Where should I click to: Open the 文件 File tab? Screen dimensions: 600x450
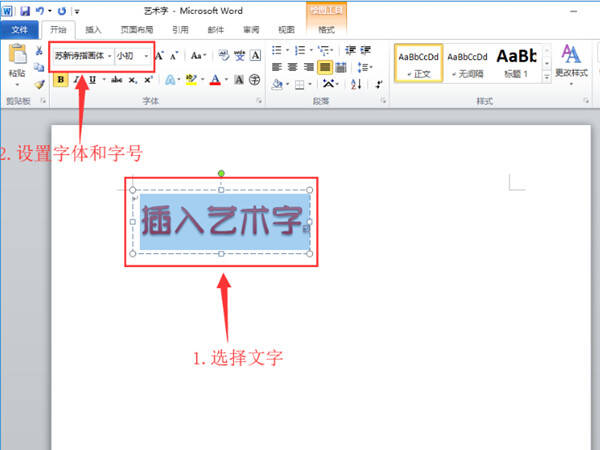(19, 29)
